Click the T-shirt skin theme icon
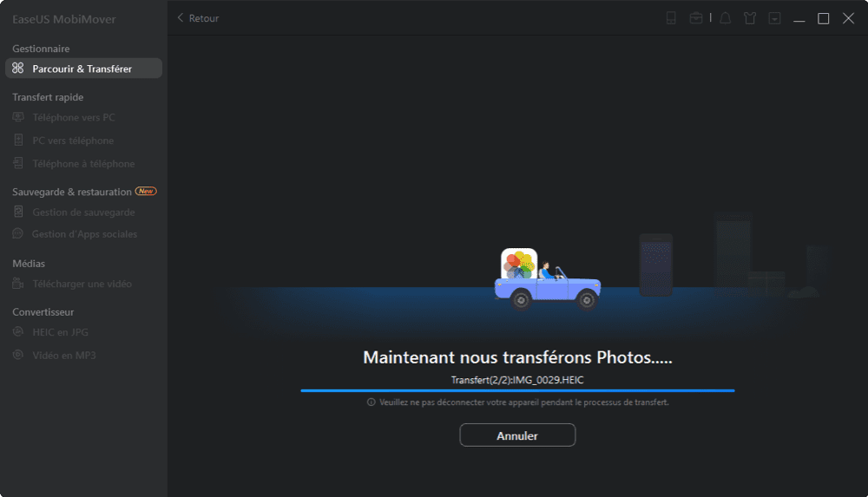 (x=750, y=18)
